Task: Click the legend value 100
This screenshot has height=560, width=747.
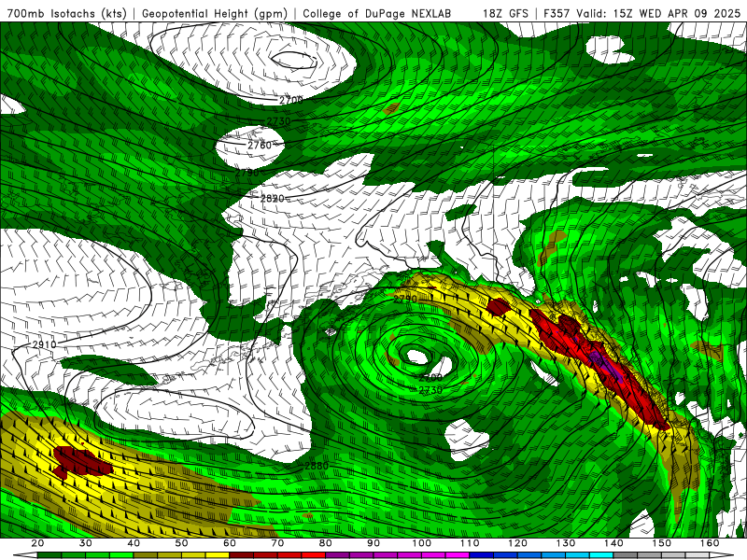Action: click(422, 543)
